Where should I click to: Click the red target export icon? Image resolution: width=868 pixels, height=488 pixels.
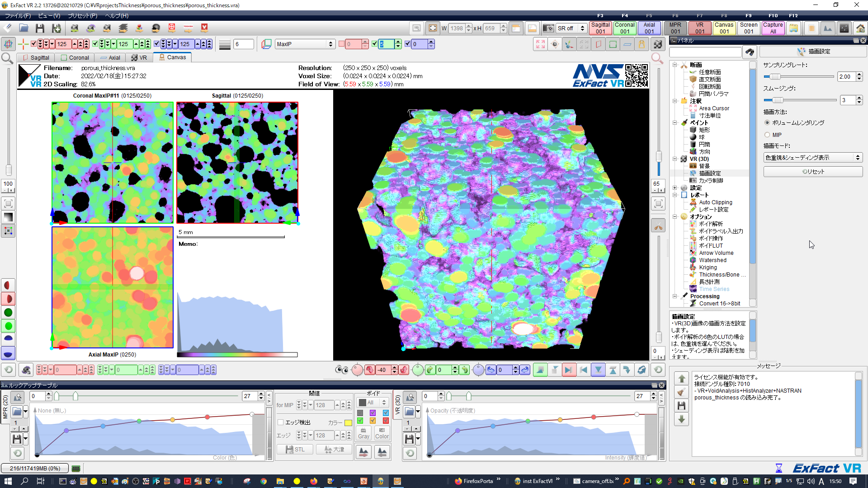[172, 28]
